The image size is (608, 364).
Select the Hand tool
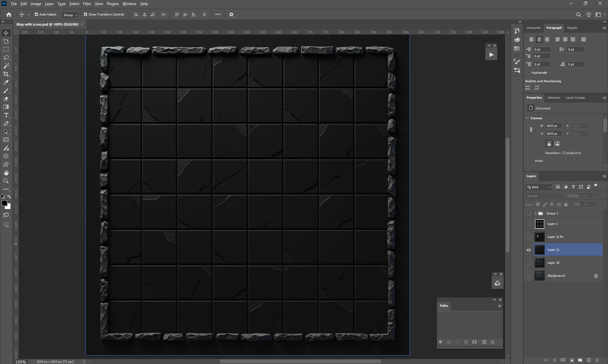(x=6, y=173)
